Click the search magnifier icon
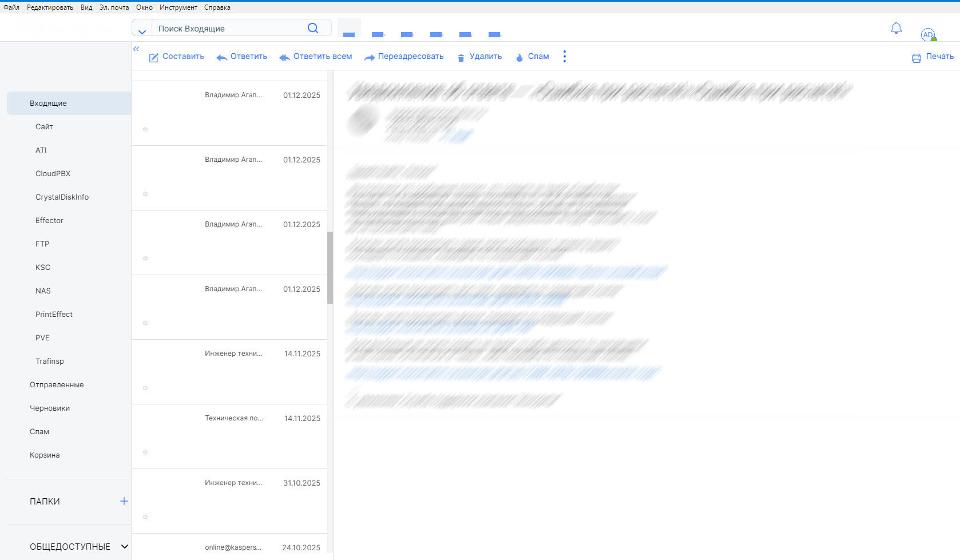Viewport: 960px width, 560px height. 313,28
